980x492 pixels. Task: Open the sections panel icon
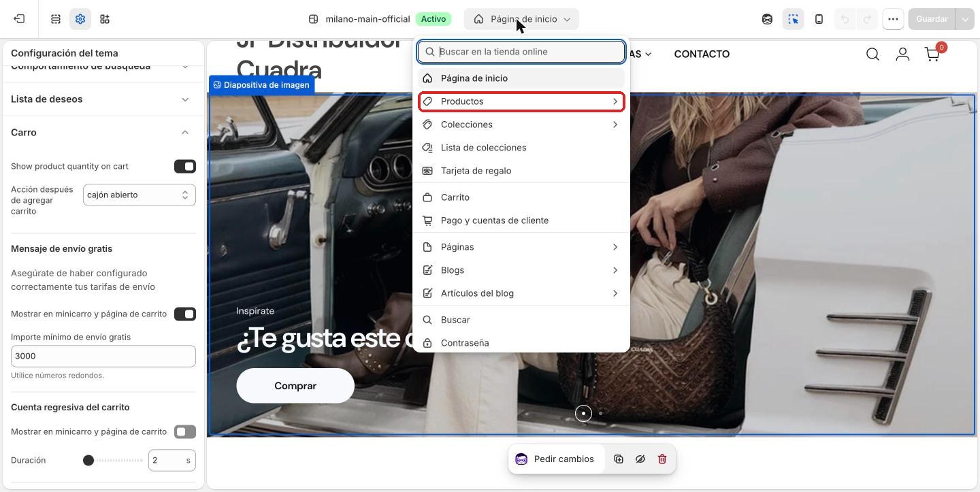(56, 19)
